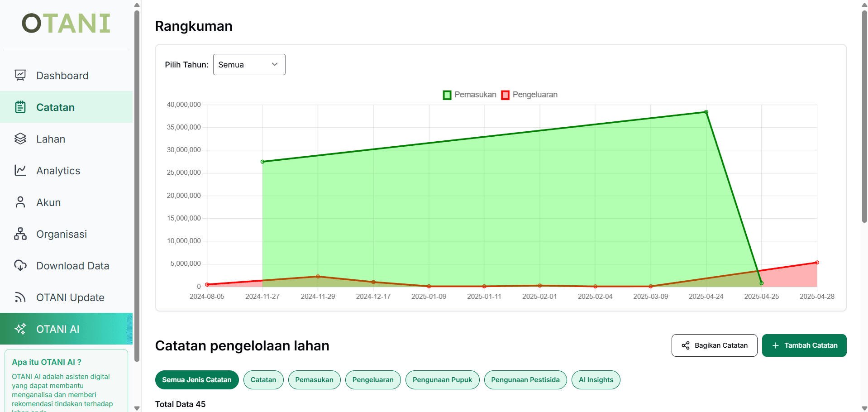
Task: Click the OTANI Update feed icon
Action: point(20,297)
